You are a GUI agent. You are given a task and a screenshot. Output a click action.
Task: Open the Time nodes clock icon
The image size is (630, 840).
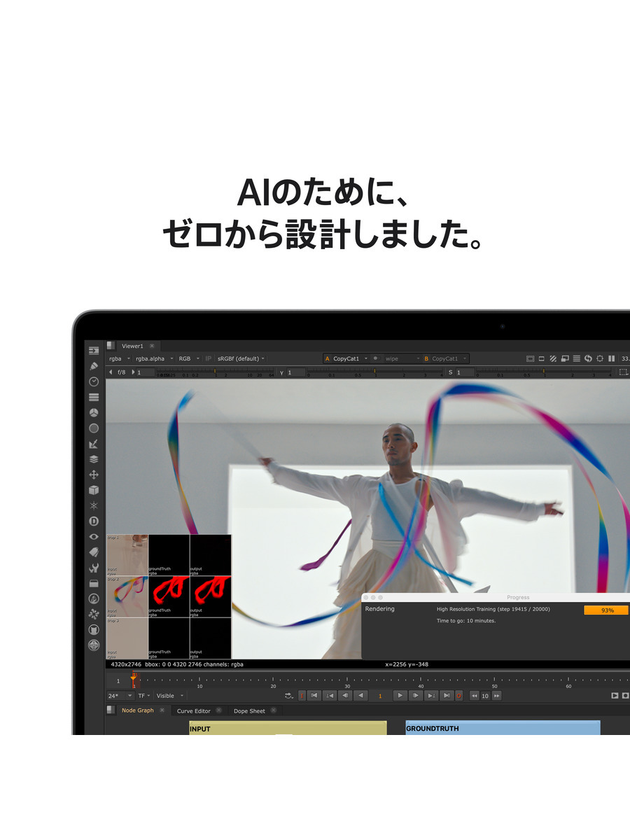coord(94,381)
